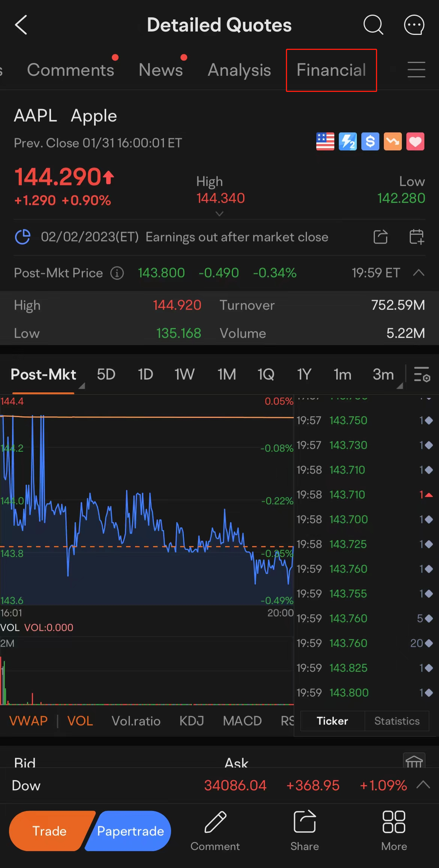Go back with the top-left arrow

21,25
